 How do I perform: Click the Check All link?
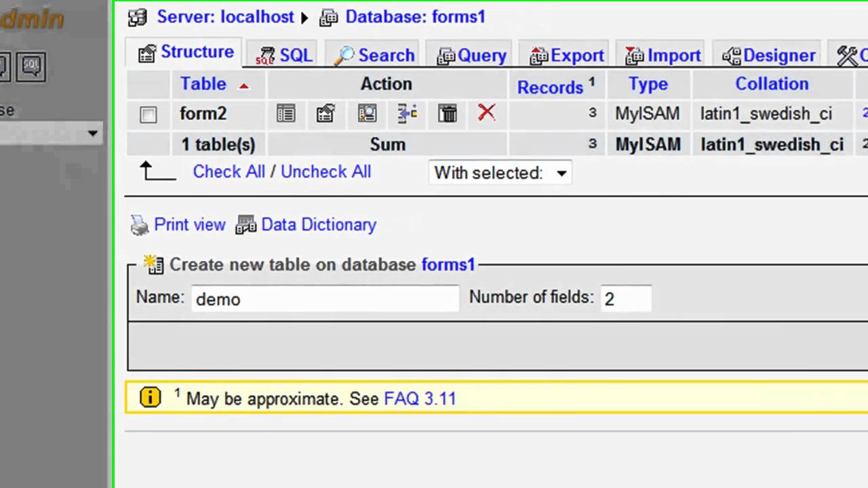tap(229, 171)
